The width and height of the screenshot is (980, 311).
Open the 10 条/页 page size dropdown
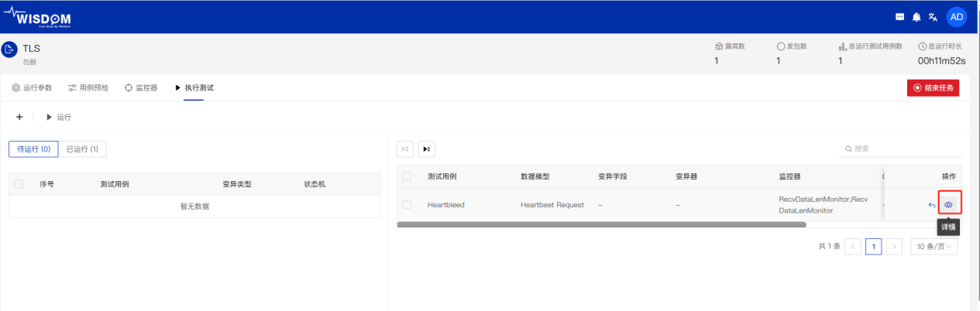934,247
